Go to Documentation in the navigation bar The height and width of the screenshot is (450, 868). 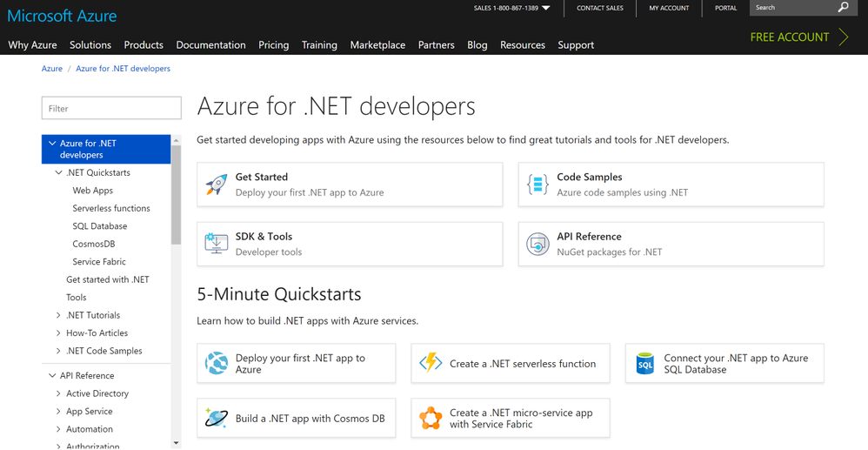point(210,45)
